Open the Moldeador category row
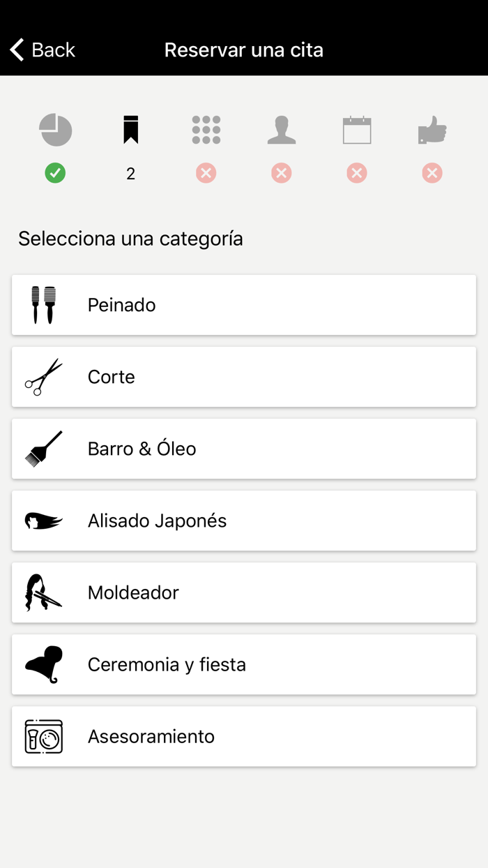The image size is (488, 868). click(244, 592)
